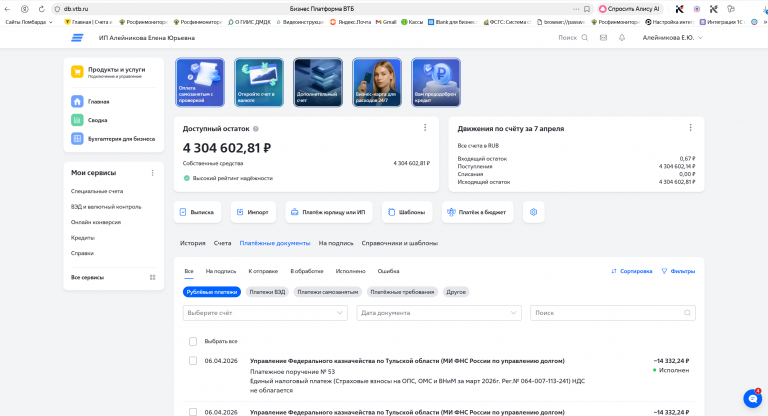Image resolution: width=768 pixels, height=416 pixels.
Task: Switch to История tab
Action: [x=192, y=243]
